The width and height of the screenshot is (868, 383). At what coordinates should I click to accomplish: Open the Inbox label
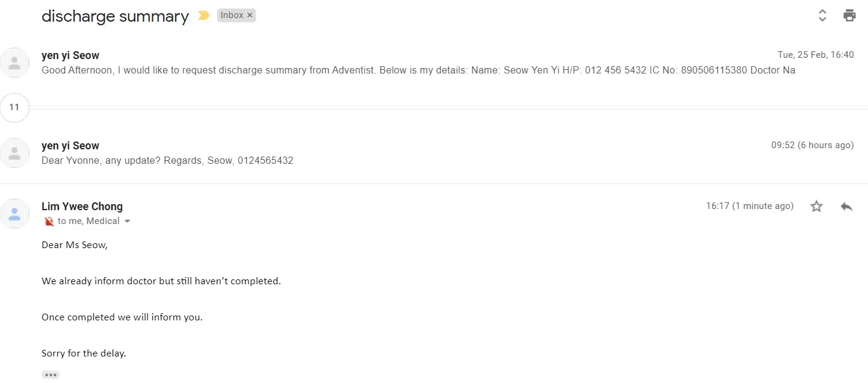coord(232,16)
